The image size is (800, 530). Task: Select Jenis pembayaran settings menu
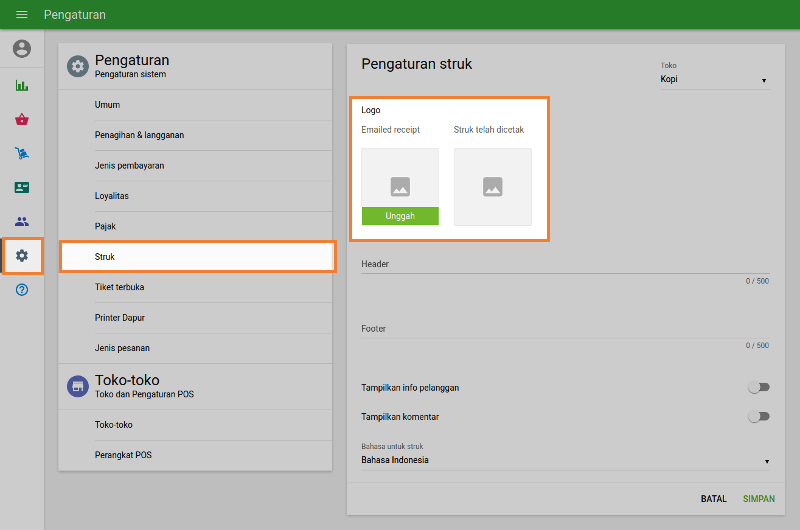130,165
